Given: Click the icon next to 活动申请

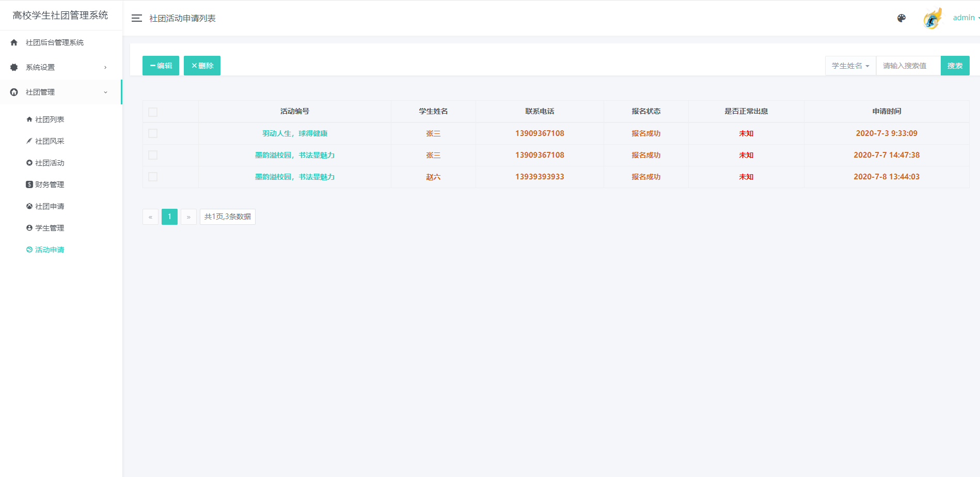Looking at the screenshot, I should [x=29, y=250].
